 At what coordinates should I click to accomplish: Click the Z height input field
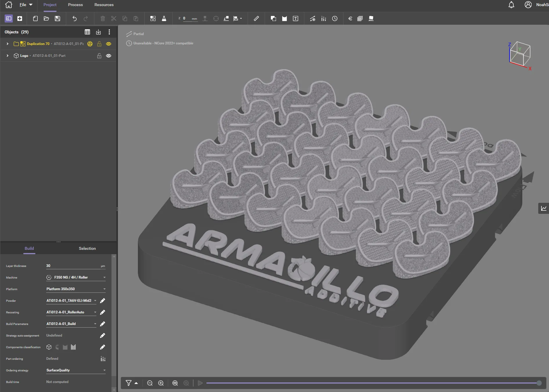[x=190, y=19]
